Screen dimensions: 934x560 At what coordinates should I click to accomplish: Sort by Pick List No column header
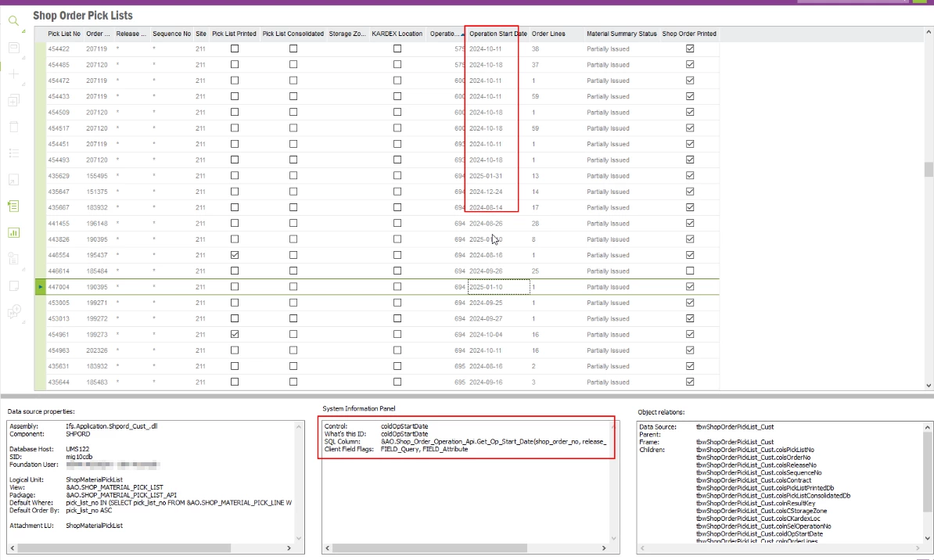click(64, 34)
